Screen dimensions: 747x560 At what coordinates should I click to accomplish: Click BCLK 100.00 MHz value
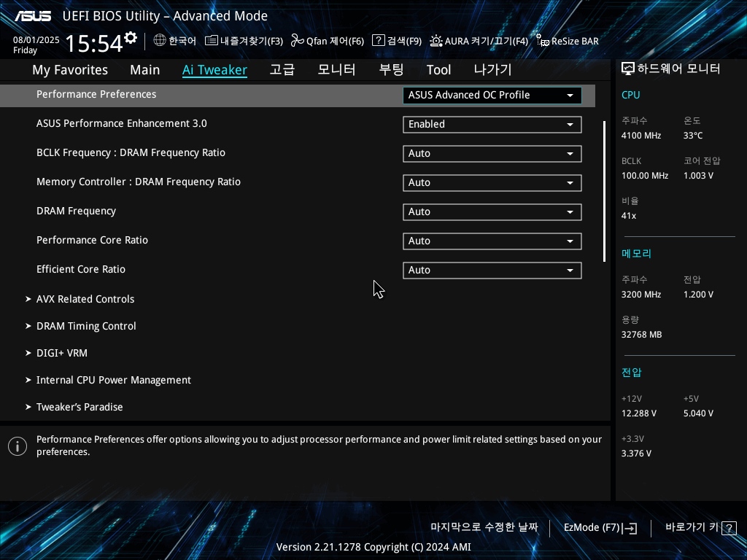point(645,176)
